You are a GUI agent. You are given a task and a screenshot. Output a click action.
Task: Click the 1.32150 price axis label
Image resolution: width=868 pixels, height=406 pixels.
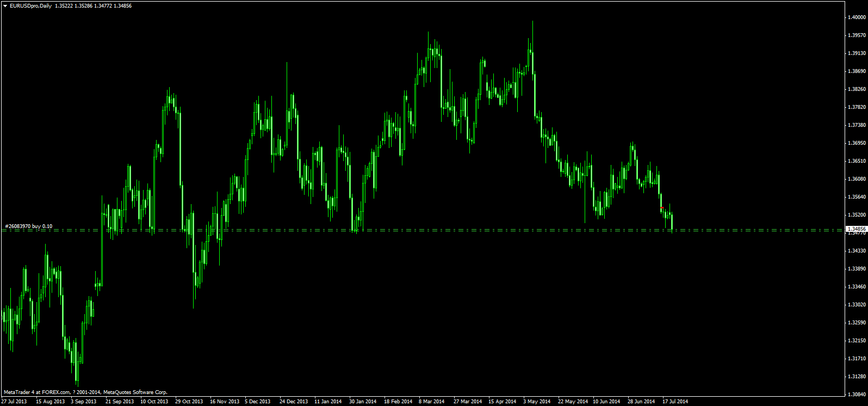[857, 341]
